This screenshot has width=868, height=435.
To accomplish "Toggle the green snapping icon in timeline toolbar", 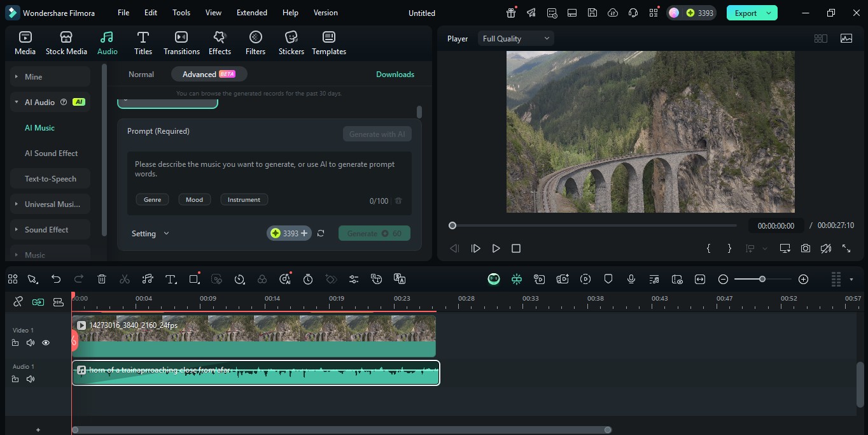I will pos(517,279).
